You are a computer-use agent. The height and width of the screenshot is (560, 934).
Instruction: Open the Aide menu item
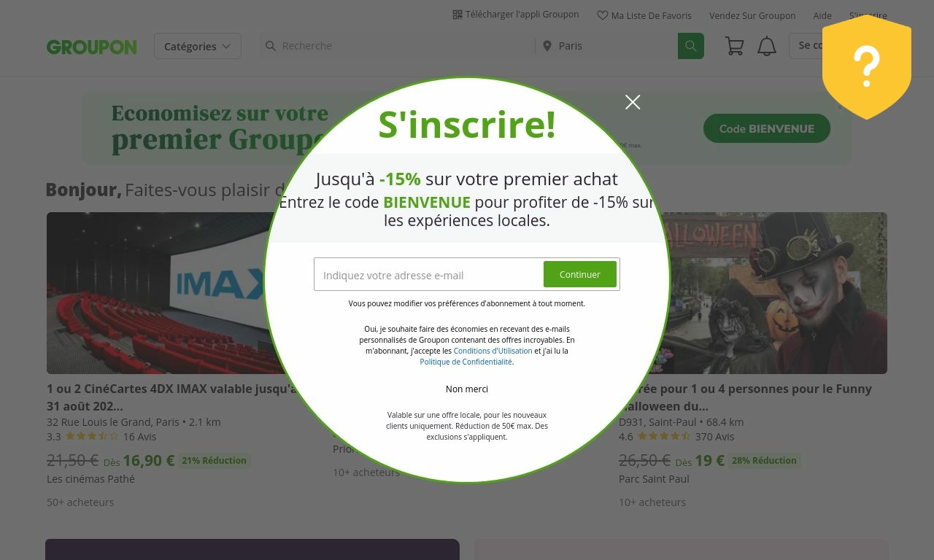click(822, 15)
